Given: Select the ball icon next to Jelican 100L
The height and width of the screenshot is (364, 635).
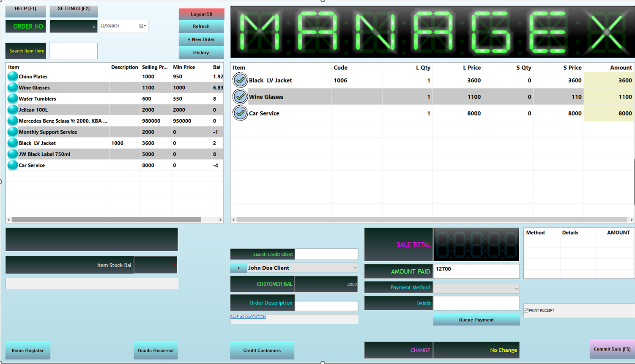Looking at the screenshot, I should [x=13, y=109].
